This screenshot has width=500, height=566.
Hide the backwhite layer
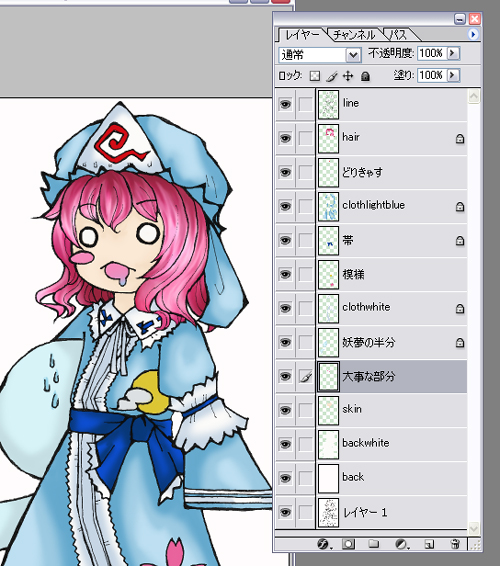[285, 444]
